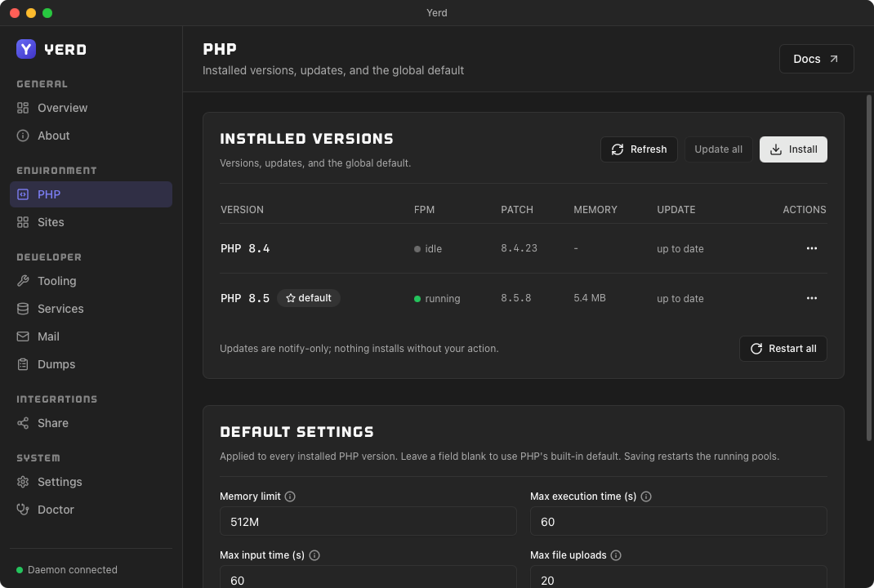Click PHP 8.4 'up to date' status
Image resolution: width=874 pixels, height=588 pixels.
[680, 249]
